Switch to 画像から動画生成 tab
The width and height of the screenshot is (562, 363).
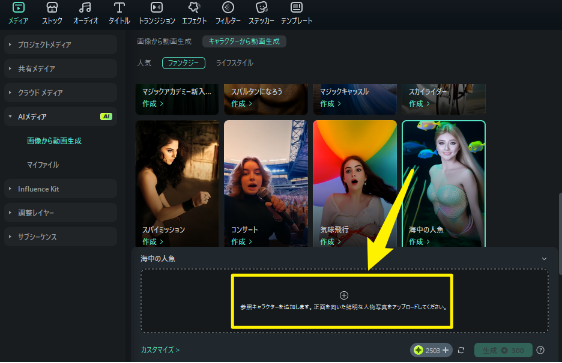tap(164, 42)
